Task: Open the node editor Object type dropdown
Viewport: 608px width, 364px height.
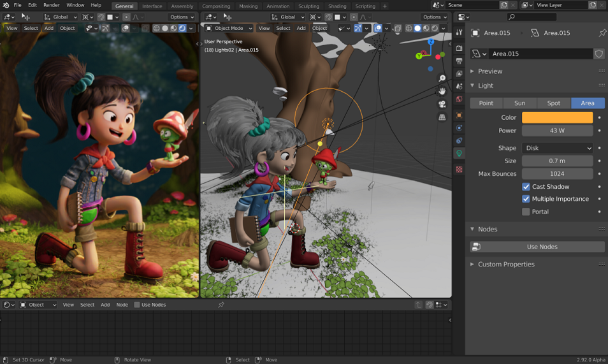Action: pos(38,305)
